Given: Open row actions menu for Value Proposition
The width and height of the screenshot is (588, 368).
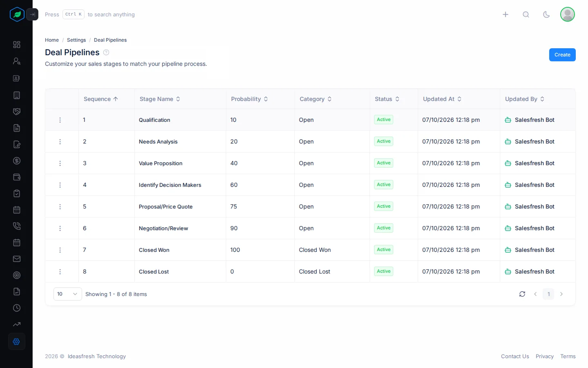Looking at the screenshot, I should (x=60, y=163).
